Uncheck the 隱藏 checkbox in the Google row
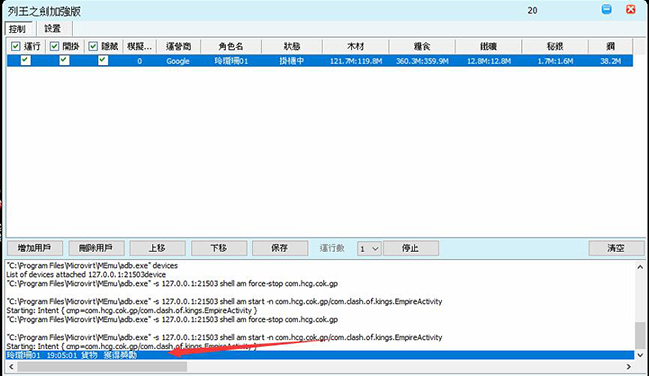 pos(103,60)
